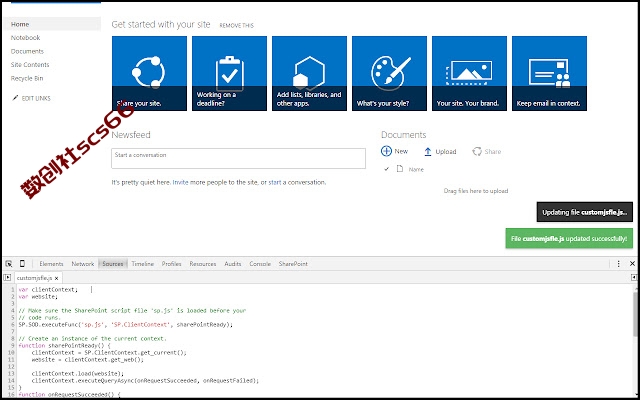Click the EDIT LINKS link

pyautogui.click(x=36, y=98)
